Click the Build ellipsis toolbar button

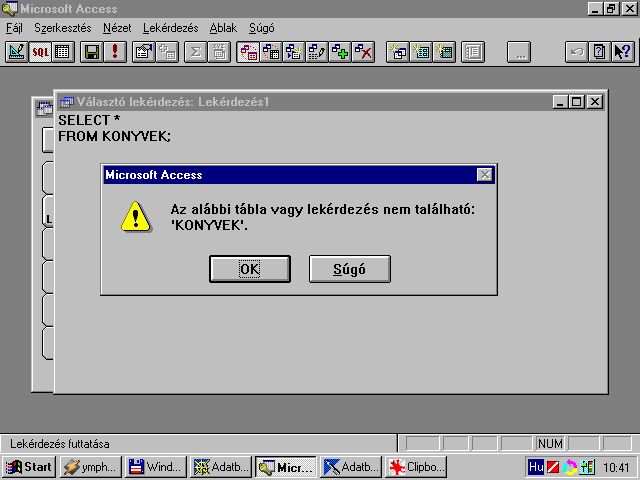519,52
